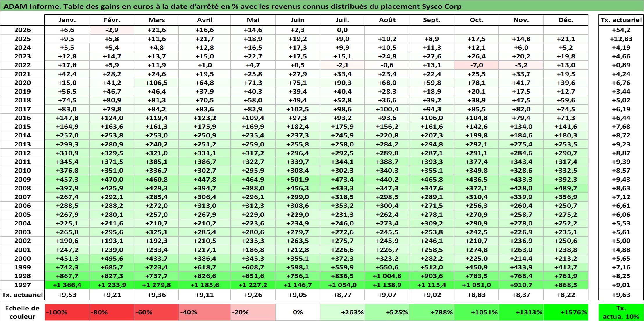Click the 'Déc.' column header
Image resolution: width=644 pixels, height=321 pixels.
(566, 20)
